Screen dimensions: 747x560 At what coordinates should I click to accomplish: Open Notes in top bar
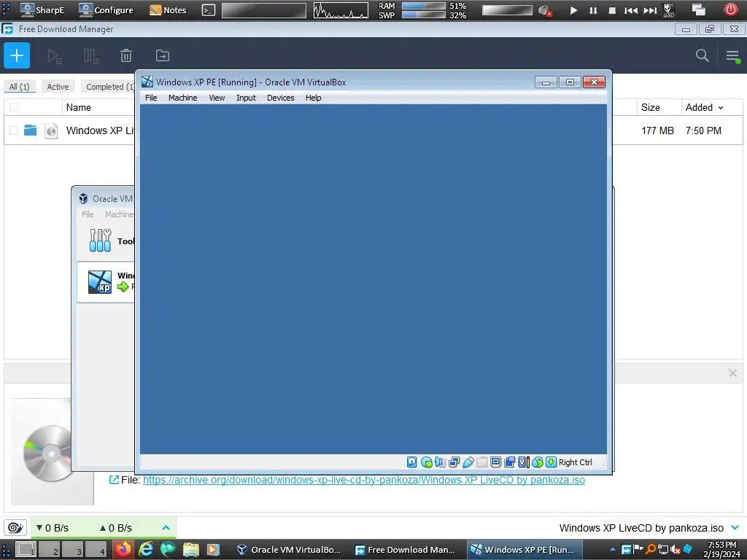168,10
